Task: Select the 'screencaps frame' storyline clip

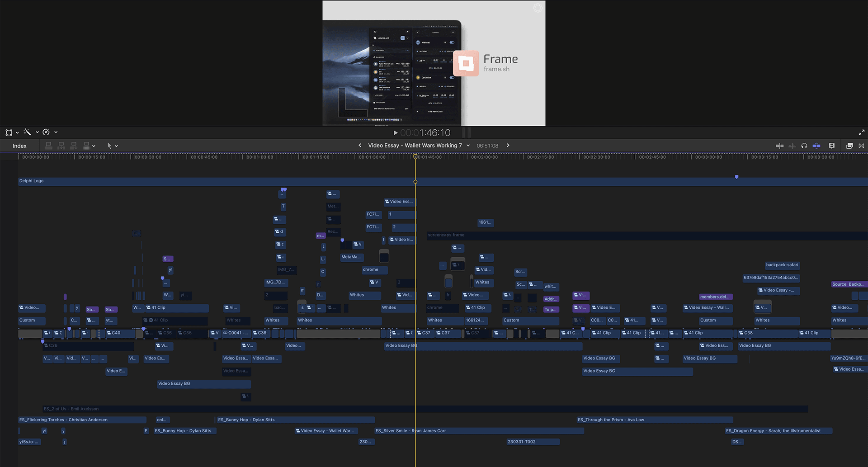Action: click(646, 235)
